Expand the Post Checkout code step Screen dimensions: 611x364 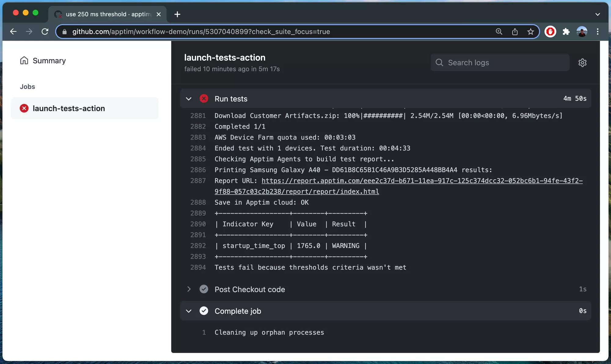(189, 289)
